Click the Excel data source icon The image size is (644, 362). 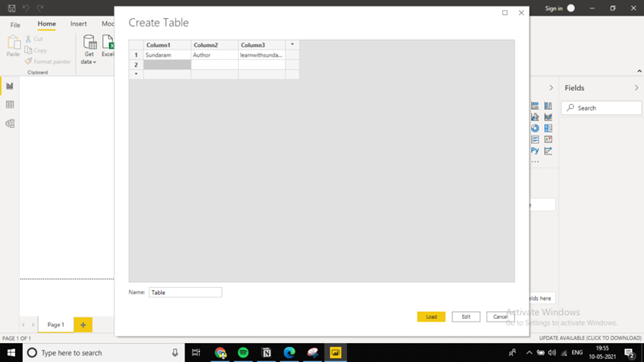click(x=108, y=45)
